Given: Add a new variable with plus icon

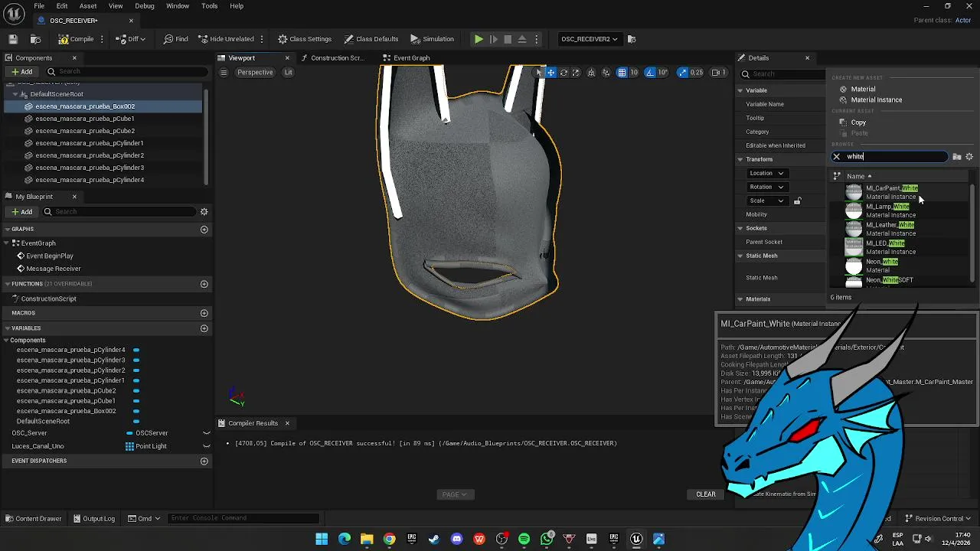Looking at the screenshot, I should point(204,328).
